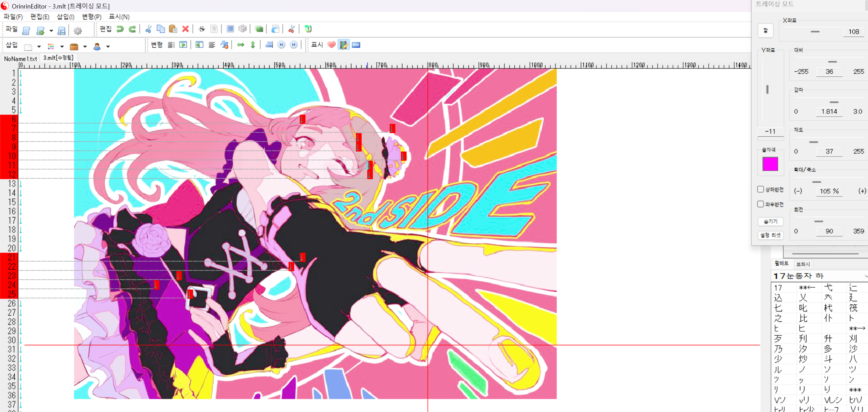This screenshot has height=412, width=868.
Task: Toggle the tracing mode film icon
Action: point(343,45)
